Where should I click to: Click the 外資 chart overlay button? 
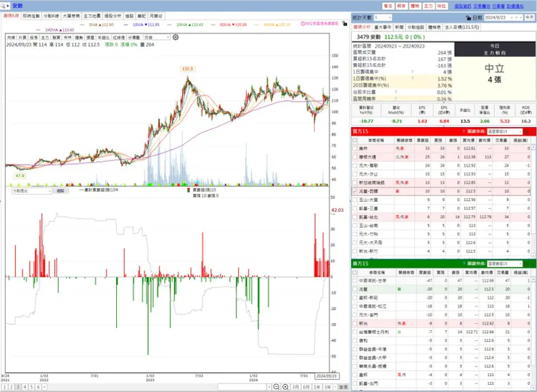(x=22, y=37)
